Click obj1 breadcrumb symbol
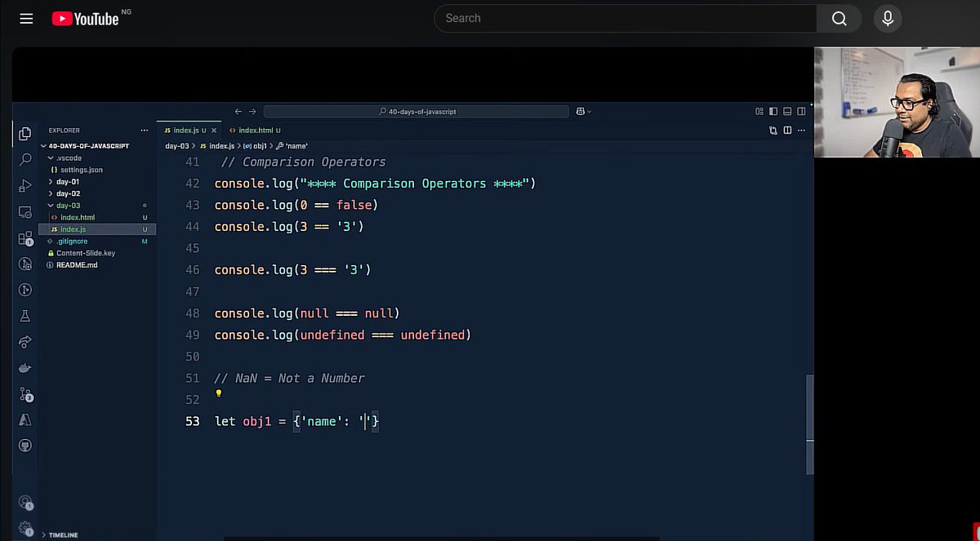This screenshot has width=980, height=541. coord(255,146)
